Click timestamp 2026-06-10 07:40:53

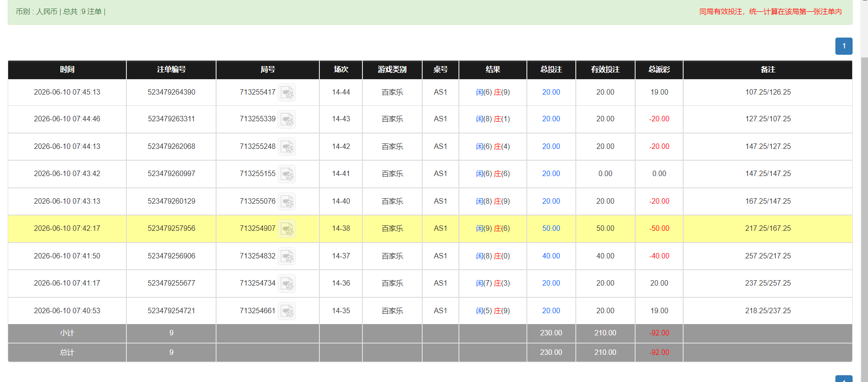67,310
